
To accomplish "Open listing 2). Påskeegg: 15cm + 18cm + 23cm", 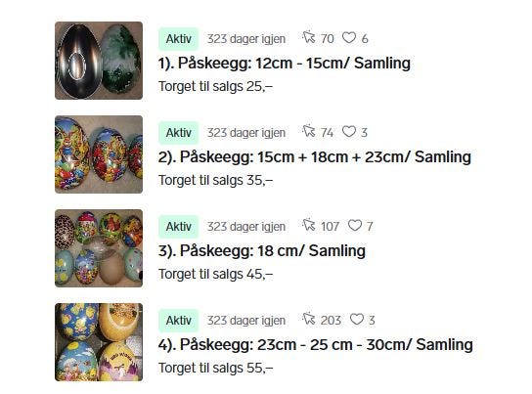I will (x=315, y=157).
